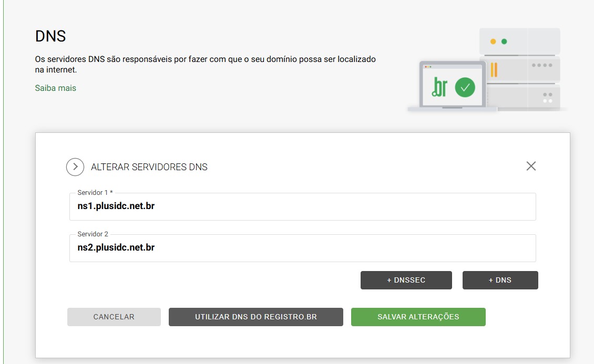Close the Alterar Servidores DNS panel
The height and width of the screenshot is (364, 594).
(531, 166)
